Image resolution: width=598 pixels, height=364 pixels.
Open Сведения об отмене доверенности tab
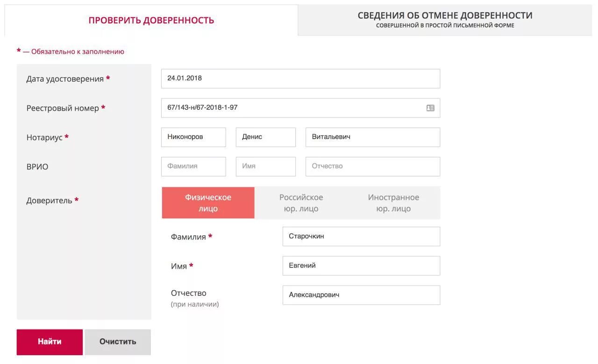click(x=445, y=20)
